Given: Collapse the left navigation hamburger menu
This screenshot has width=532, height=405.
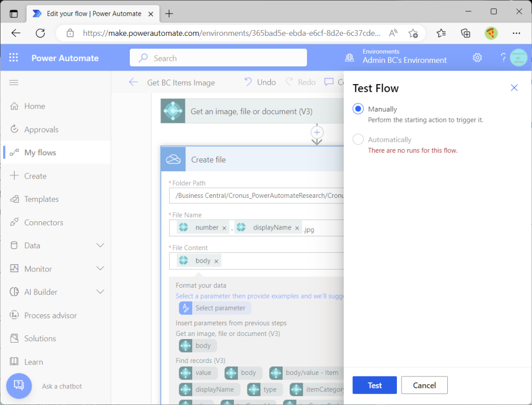Looking at the screenshot, I should (14, 83).
